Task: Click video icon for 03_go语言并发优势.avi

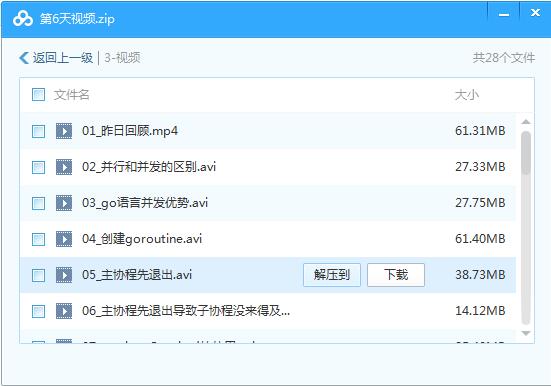Action: (64, 203)
